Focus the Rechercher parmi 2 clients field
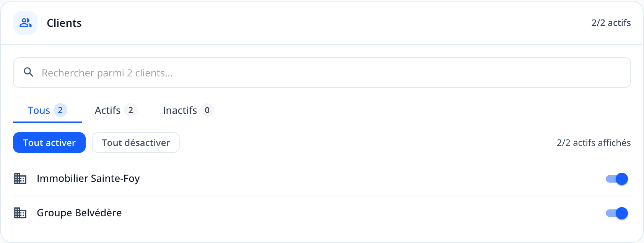The image size is (644, 243). point(322,73)
